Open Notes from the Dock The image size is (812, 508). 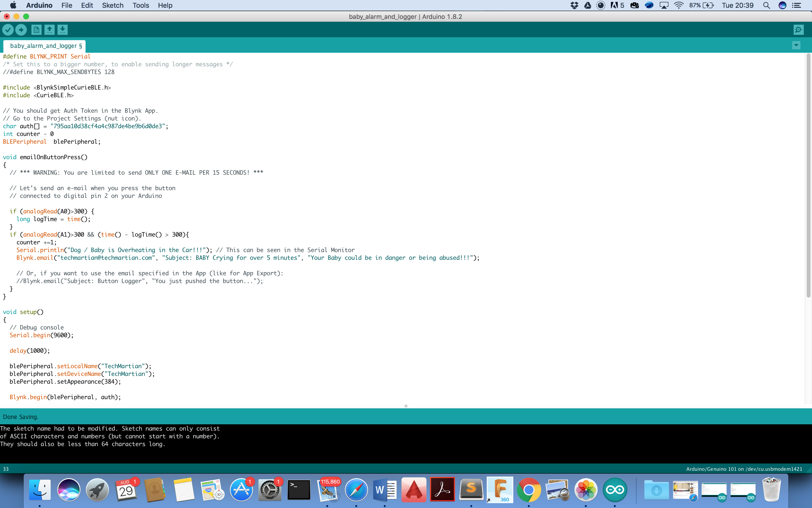[x=183, y=490]
